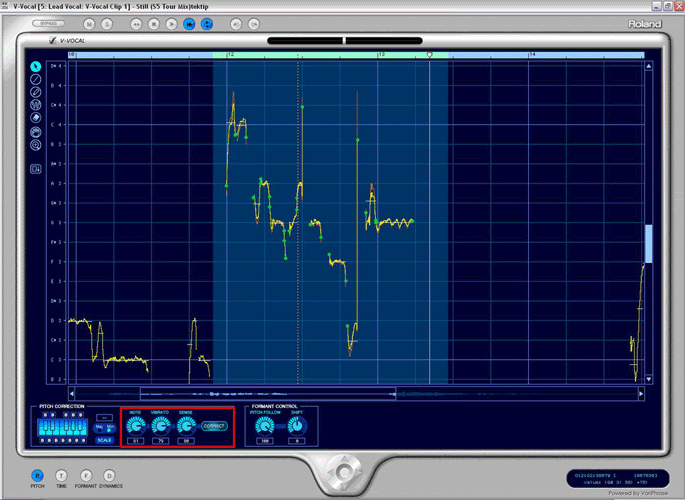The height and width of the screenshot is (500, 685).
Task: Click the NOTE knob
Action: pos(136,426)
